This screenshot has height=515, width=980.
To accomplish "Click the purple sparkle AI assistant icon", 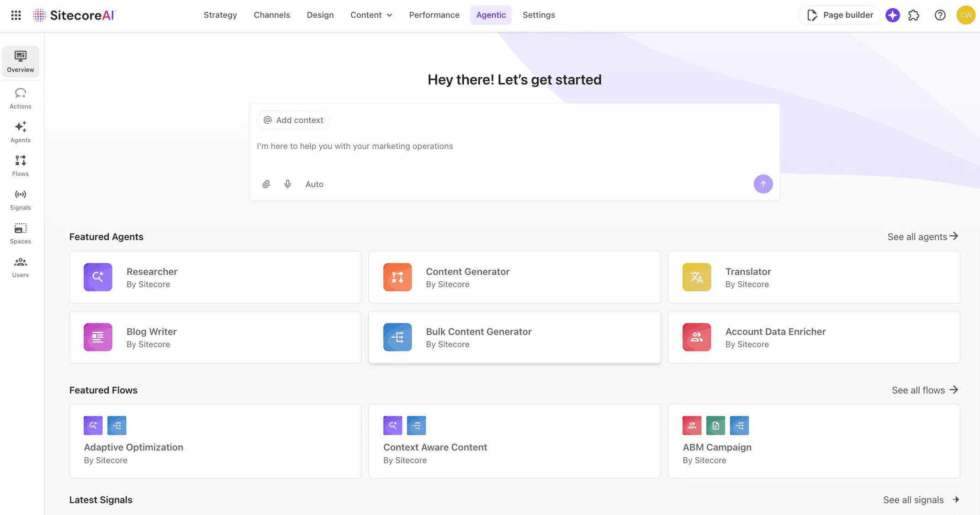I will pyautogui.click(x=892, y=15).
